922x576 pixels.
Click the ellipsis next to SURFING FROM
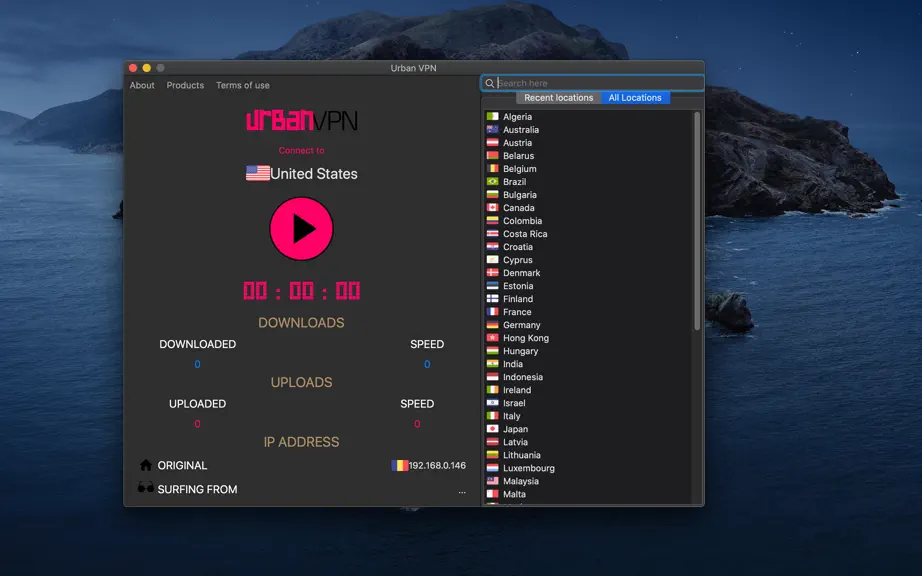[x=462, y=492]
